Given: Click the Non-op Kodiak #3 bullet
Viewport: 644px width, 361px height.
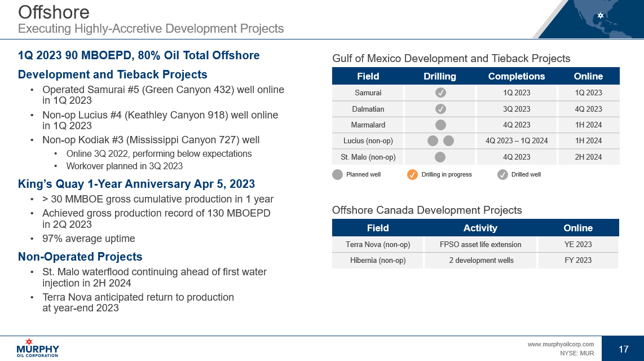Looking at the screenshot, I should click(151, 140).
